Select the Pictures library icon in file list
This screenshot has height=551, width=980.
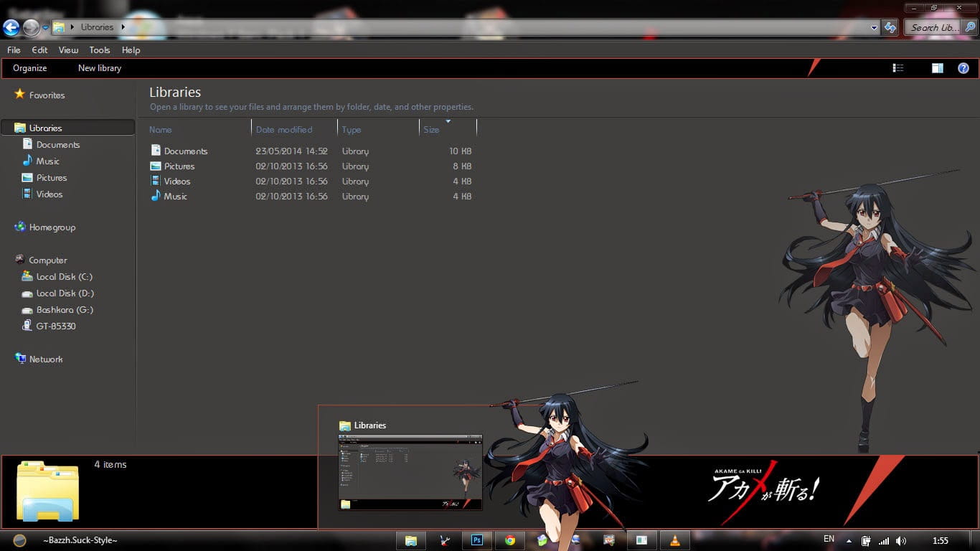156,166
